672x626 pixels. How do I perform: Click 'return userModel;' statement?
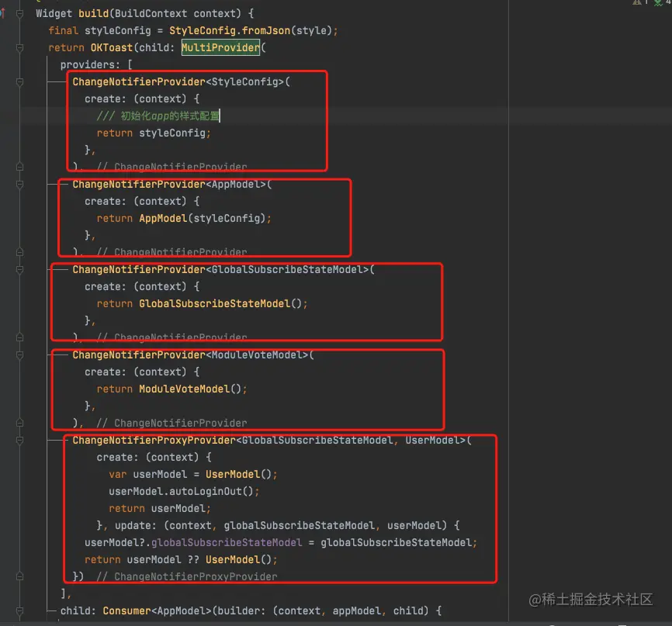(159, 509)
